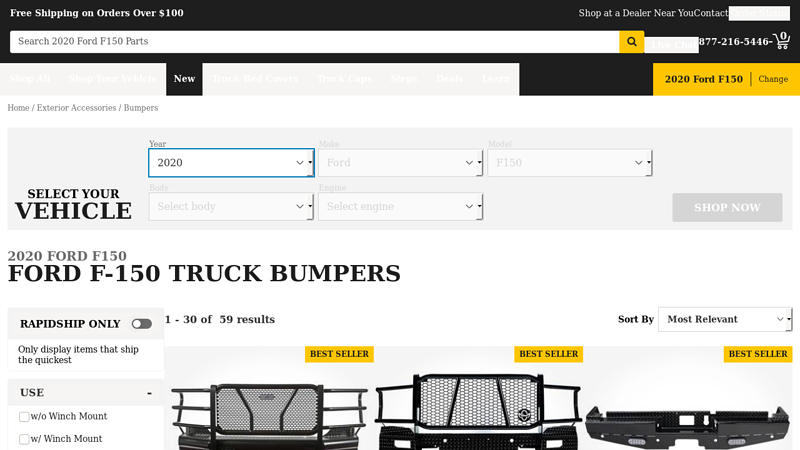Viewport: 800px width, 450px height.
Task: Focus the Search 2020 Ford F150 Parts field
Action: (x=315, y=42)
